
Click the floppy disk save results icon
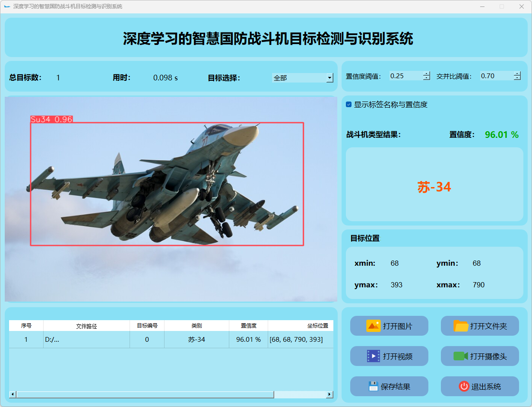pos(373,386)
